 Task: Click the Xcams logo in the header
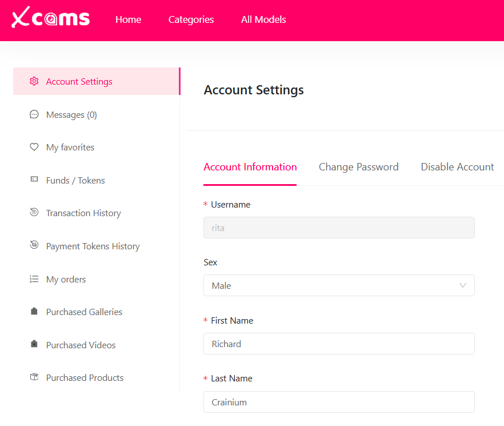pyautogui.click(x=50, y=19)
